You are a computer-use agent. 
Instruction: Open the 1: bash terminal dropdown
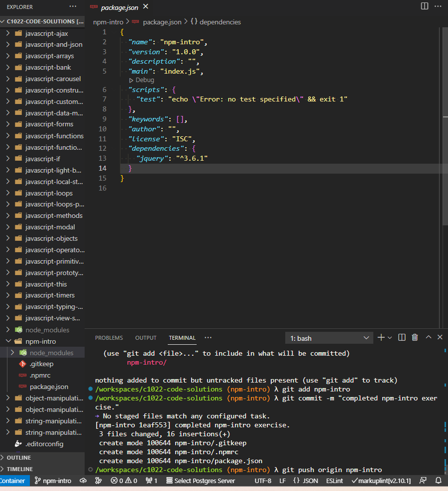pos(329,338)
